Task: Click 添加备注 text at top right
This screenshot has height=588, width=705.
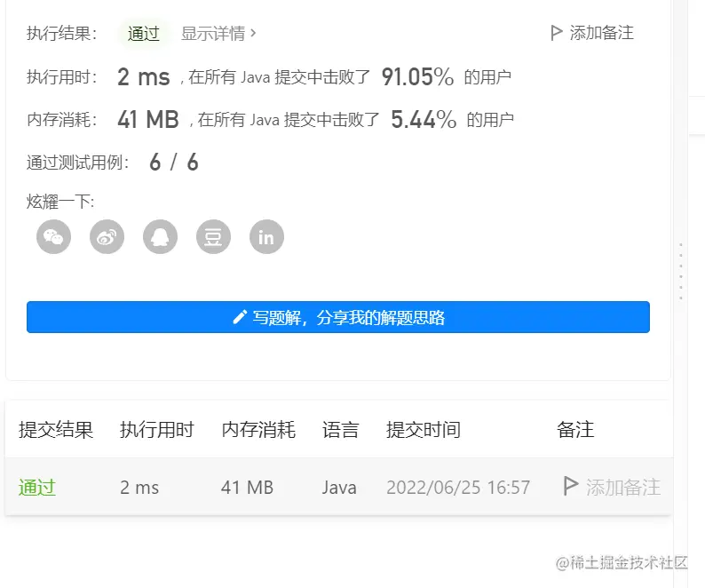Action: point(602,33)
